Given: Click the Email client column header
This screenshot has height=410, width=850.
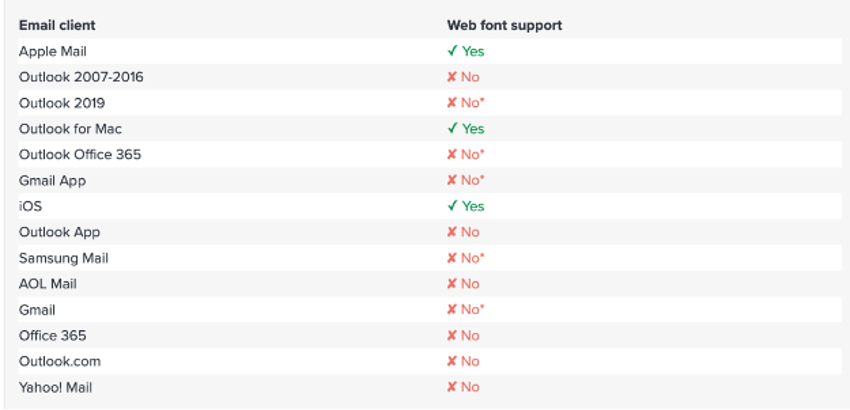Looking at the screenshot, I should point(57,25).
